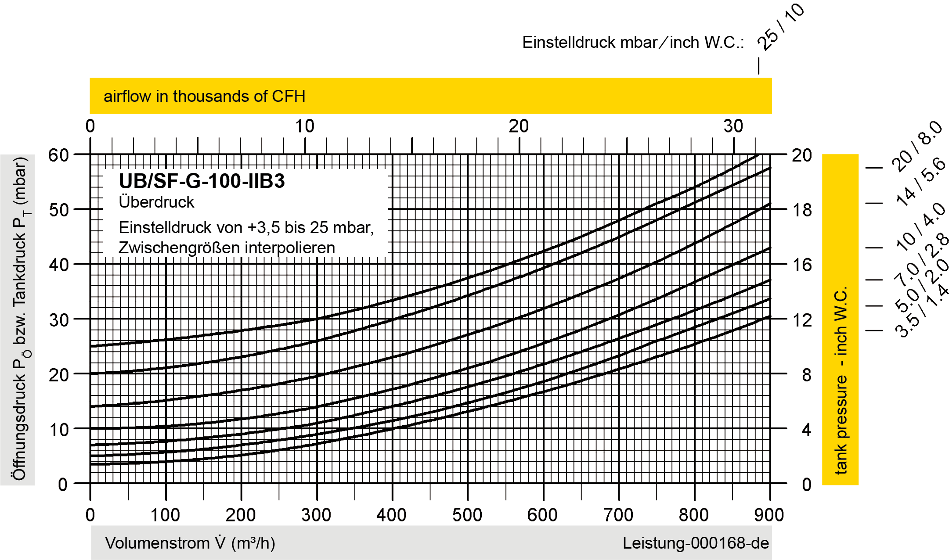Click the 25 / 10 curve label
Screen dimensions: 949x560
tap(780, 26)
